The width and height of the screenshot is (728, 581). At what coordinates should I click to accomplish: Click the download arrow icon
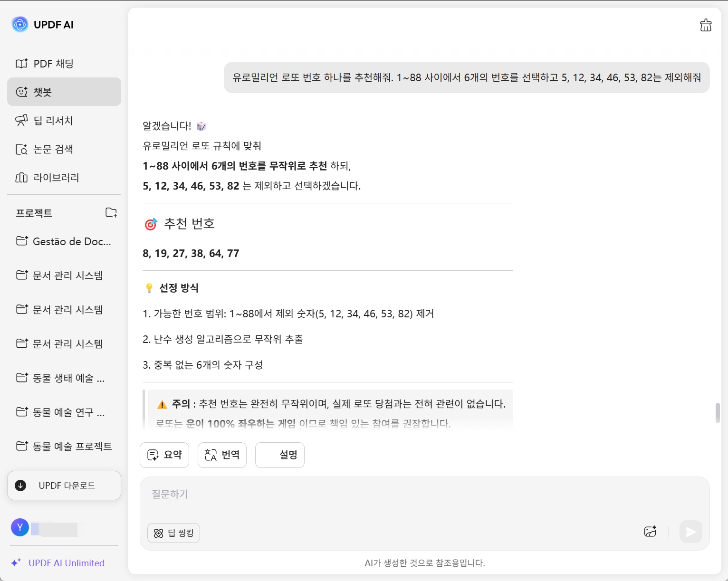pos(20,486)
